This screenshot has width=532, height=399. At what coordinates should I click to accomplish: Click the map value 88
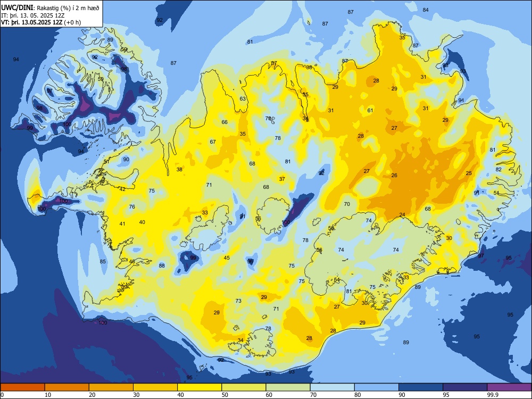[162, 265]
